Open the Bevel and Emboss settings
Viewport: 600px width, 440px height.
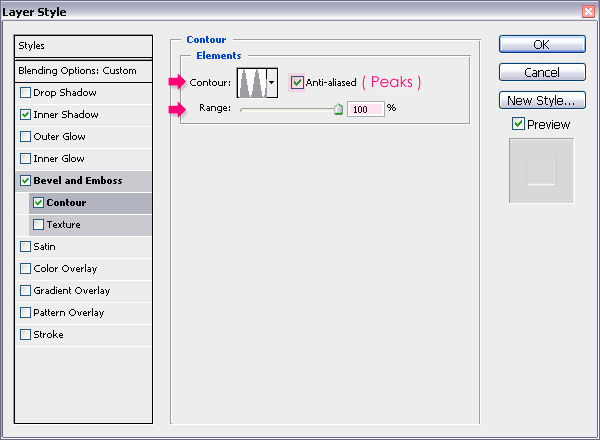(x=78, y=181)
